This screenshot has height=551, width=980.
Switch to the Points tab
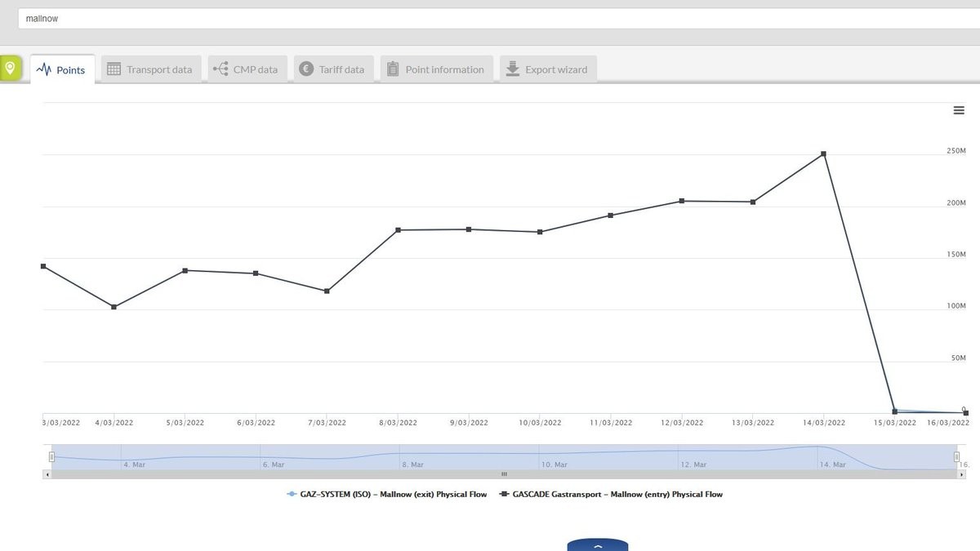pyautogui.click(x=63, y=69)
